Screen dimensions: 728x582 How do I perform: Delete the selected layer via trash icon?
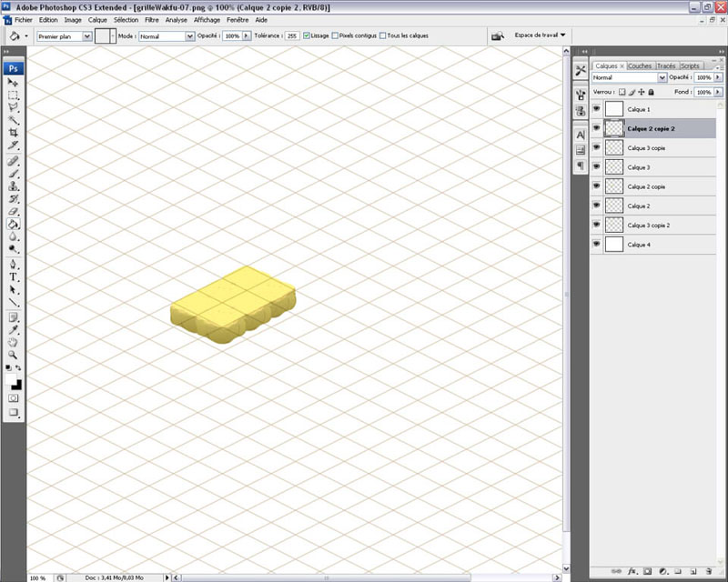(709, 571)
